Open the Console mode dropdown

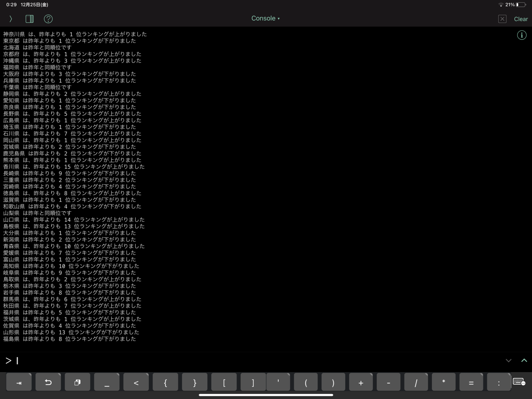point(265,18)
